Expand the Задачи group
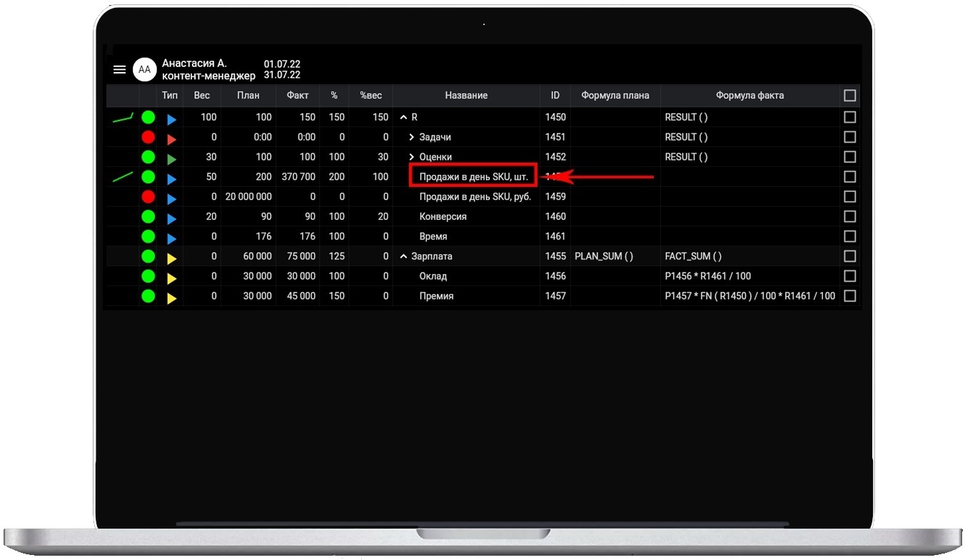 tap(411, 137)
